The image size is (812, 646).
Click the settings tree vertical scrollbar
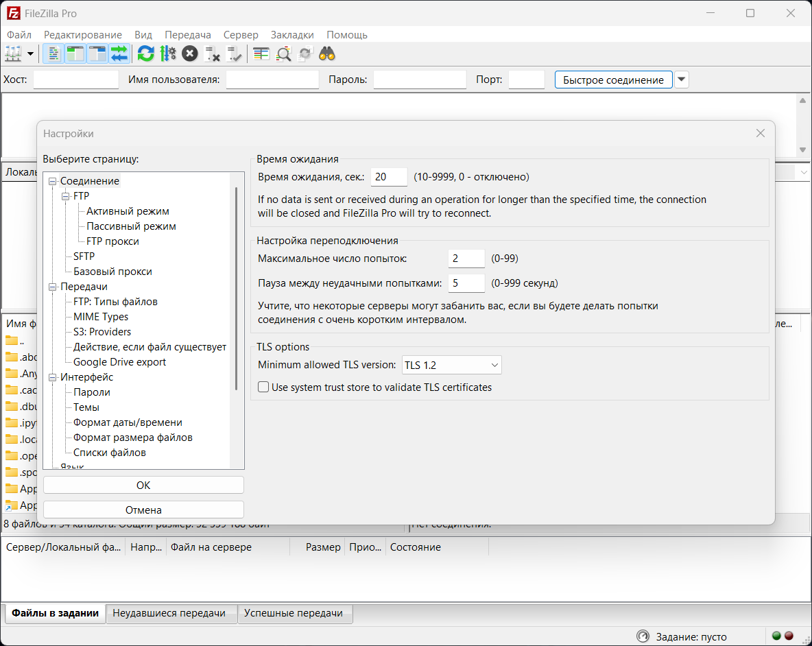pos(237,288)
